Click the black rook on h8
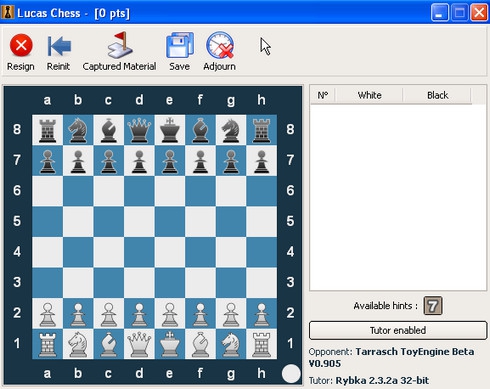Image resolution: width=490 pixels, height=389 pixels. [x=262, y=130]
